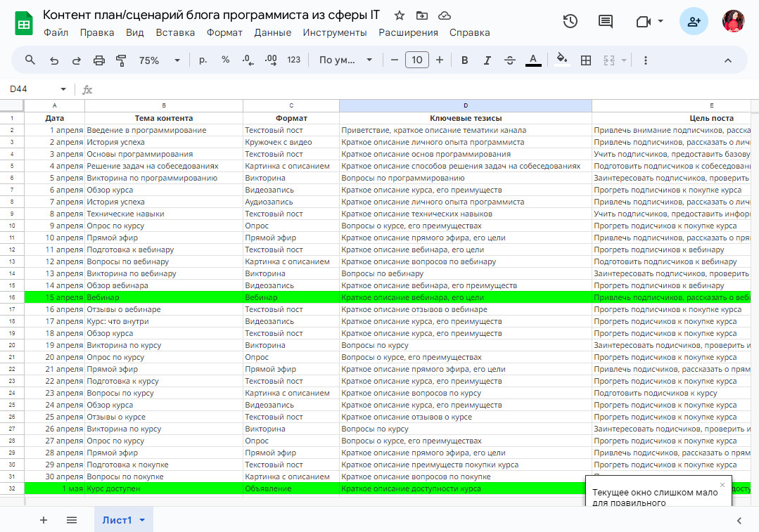Select the 'Ключевые тезисы' header cell
Screen dimensions: 759x532
[x=465, y=118]
